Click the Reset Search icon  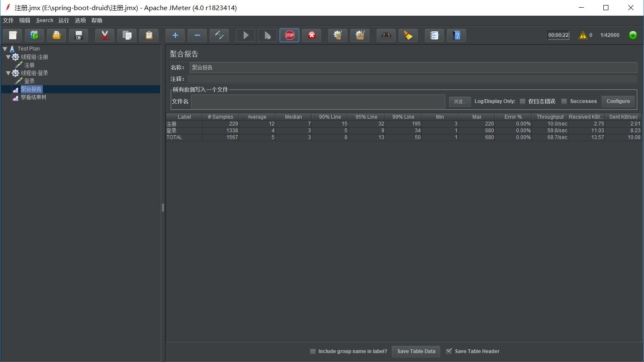pyautogui.click(x=408, y=35)
